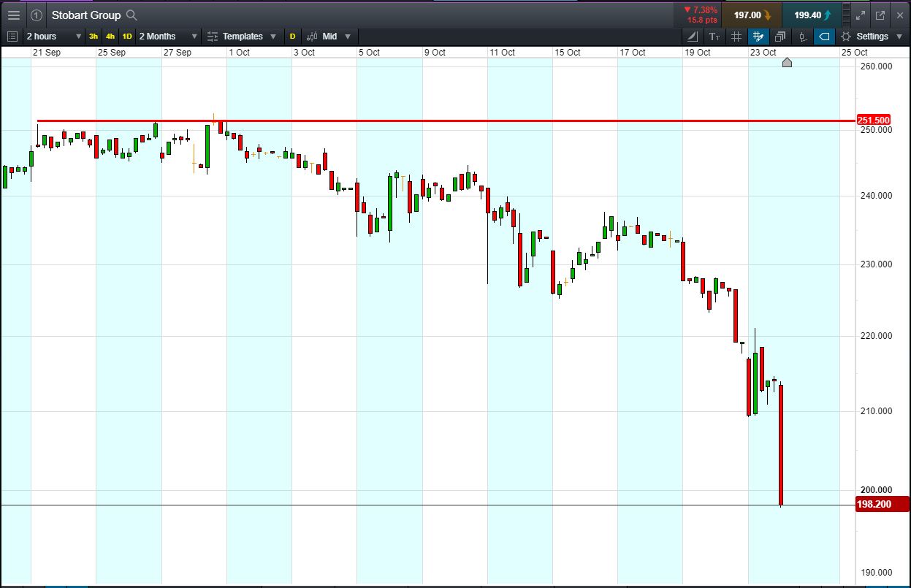Click the 220.000 price axis label
This screenshot has width=911, height=588.
point(875,336)
